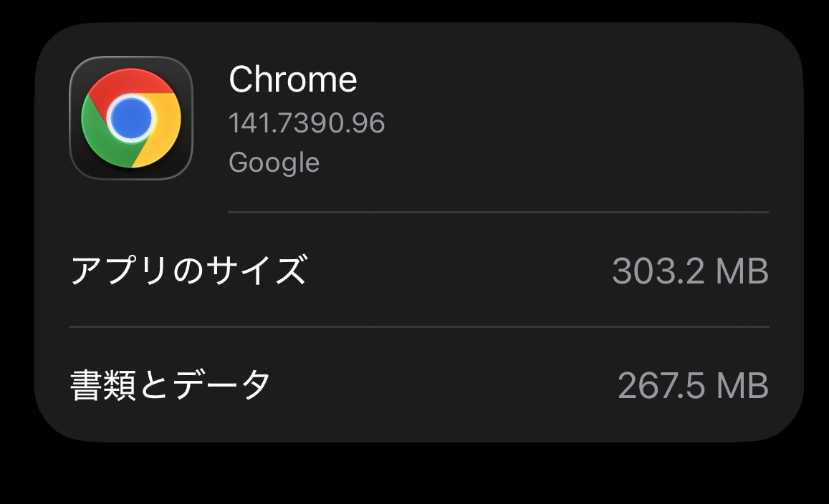Tap the Google developer name
The height and width of the screenshot is (504, 829).
pyautogui.click(x=274, y=163)
